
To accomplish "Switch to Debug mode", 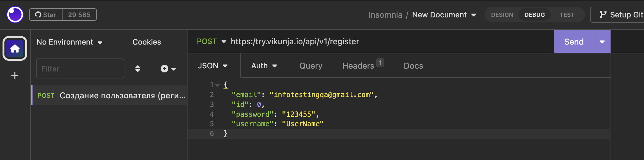I will tap(534, 15).
